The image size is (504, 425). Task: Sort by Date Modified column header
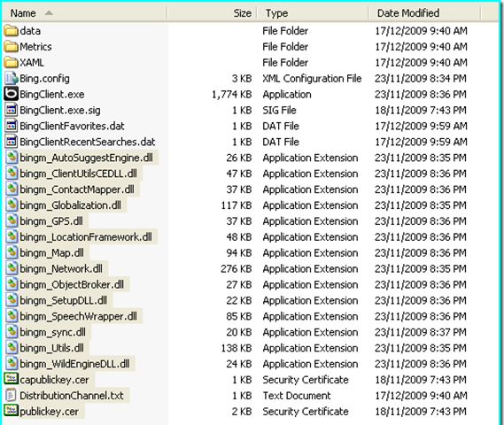tap(424, 13)
